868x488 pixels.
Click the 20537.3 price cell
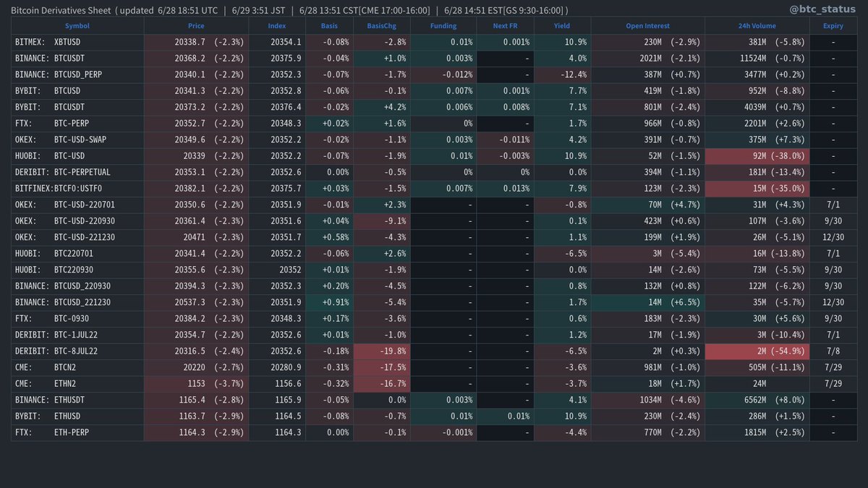click(x=196, y=302)
